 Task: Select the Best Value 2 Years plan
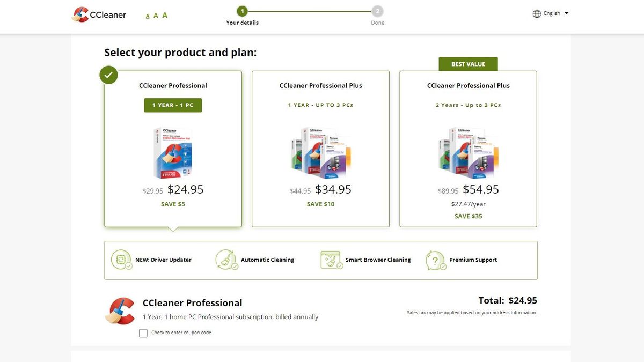(468, 148)
